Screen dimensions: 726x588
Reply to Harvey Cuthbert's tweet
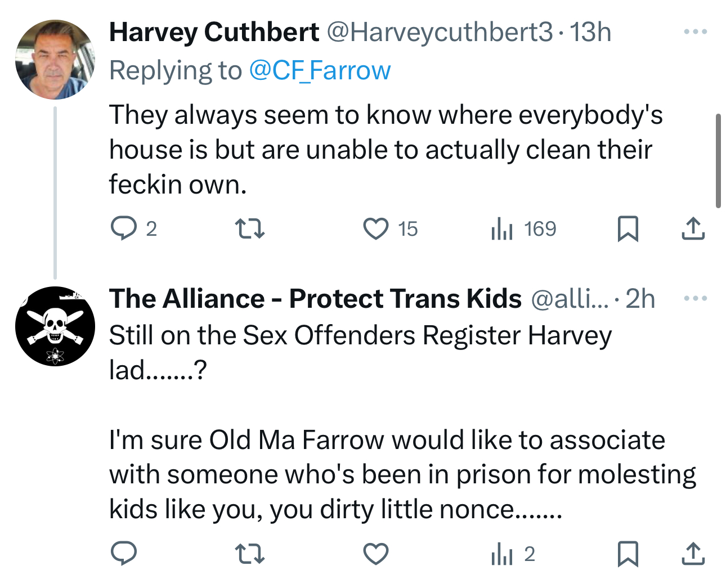123,228
